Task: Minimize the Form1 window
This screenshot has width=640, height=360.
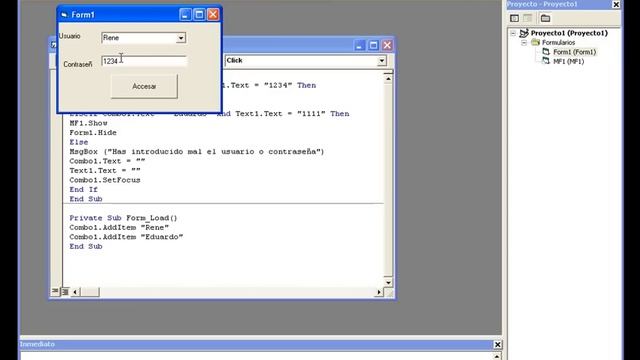Action: click(x=185, y=15)
